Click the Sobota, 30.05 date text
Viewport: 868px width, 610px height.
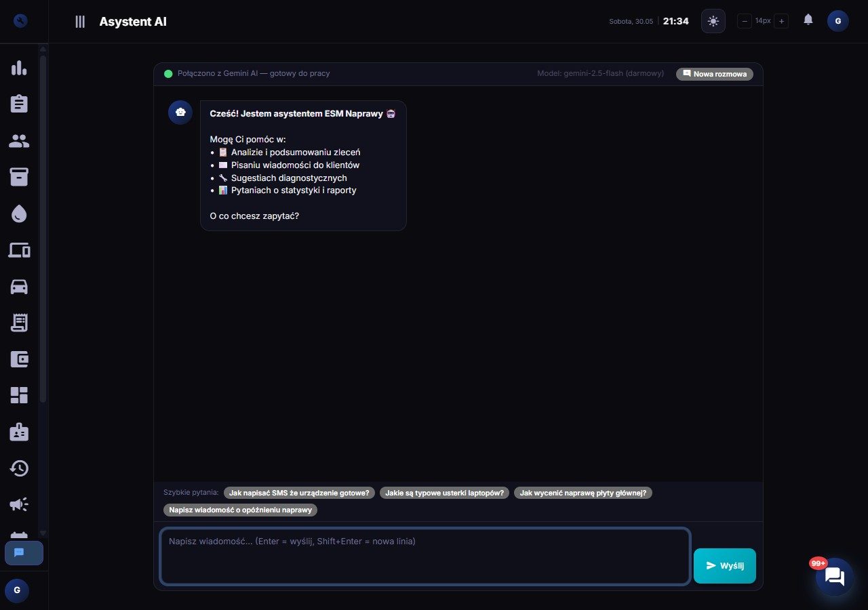tap(631, 22)
